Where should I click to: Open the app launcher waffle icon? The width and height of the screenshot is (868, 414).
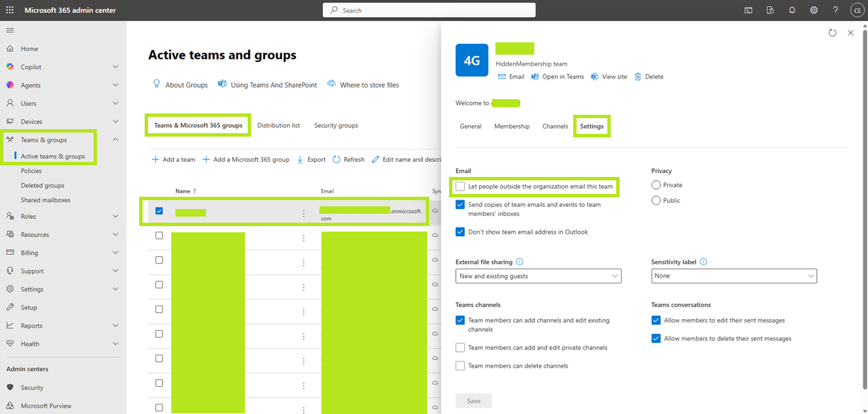pos(10,10)
